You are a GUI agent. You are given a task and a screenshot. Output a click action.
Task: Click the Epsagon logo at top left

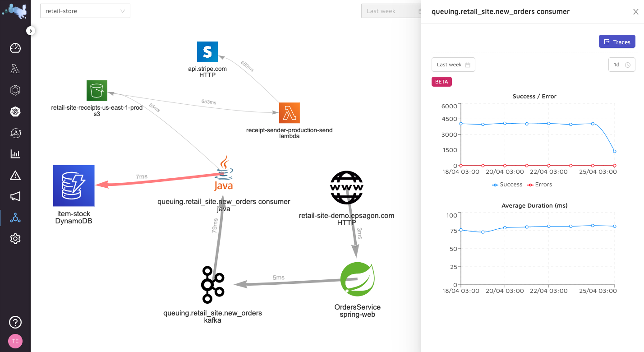click(x=15, y=11)
